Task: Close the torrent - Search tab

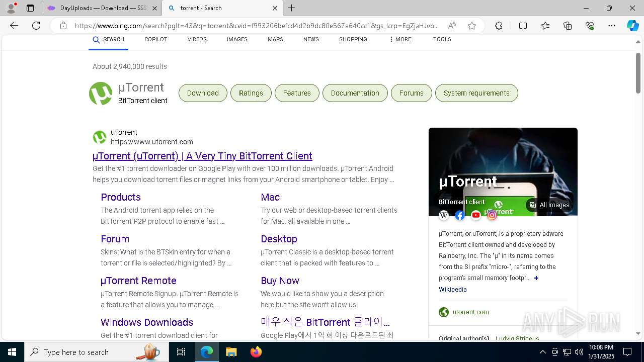Action: point(275,8)
